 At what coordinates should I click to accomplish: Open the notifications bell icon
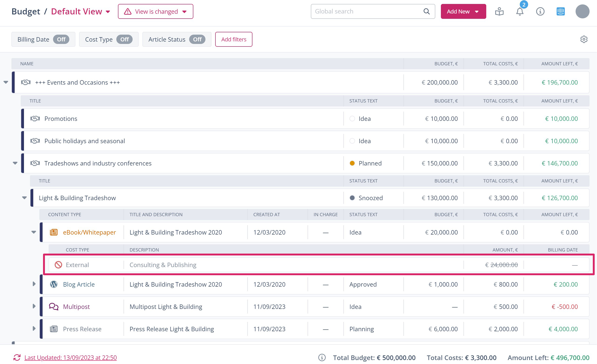(x=520, y=11)
